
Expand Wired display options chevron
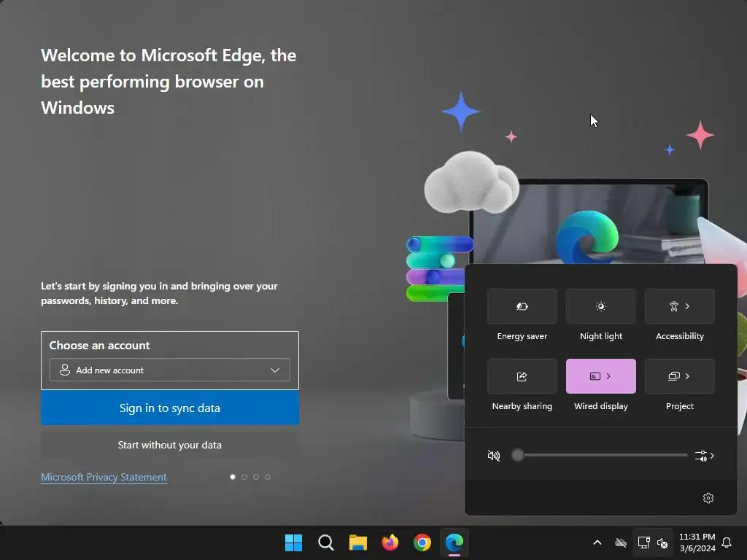(609, 376)
